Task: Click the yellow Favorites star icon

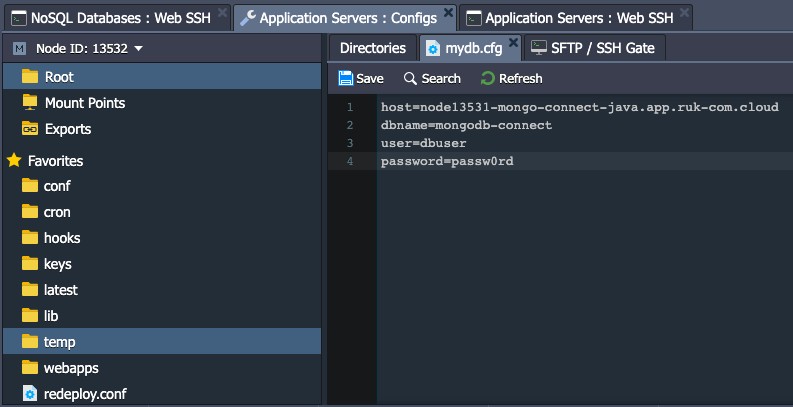Action: tap(14, 161)
